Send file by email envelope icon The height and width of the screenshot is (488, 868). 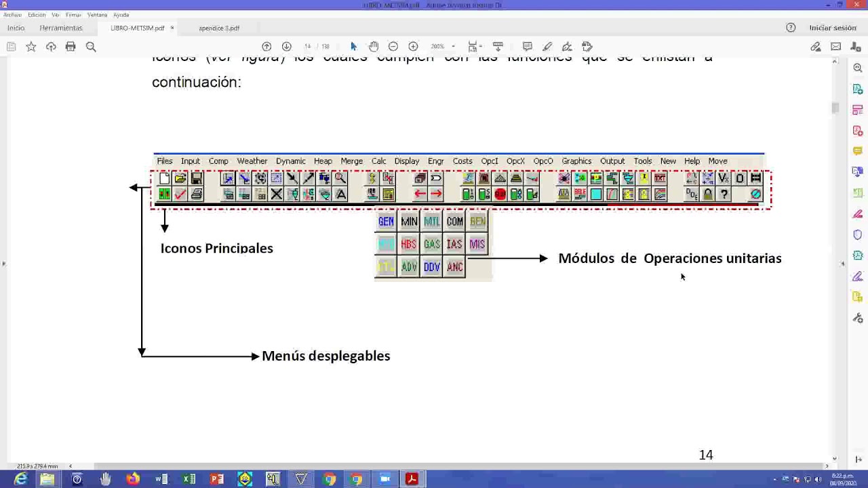835,46
